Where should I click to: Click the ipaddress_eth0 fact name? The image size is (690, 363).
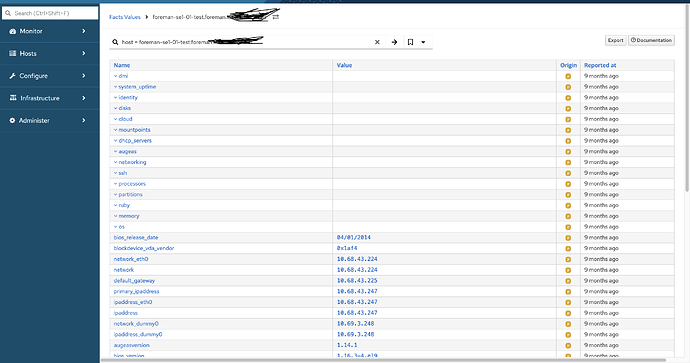coord(132,302)
